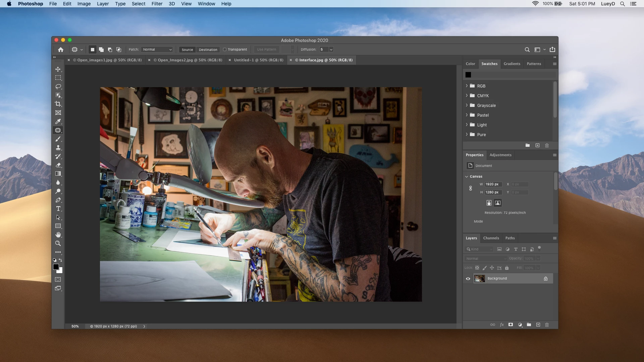The width and height of the screenshot is (644, 362).
Task: Click the canvas width input field
Action: click(x=493, y=184)
